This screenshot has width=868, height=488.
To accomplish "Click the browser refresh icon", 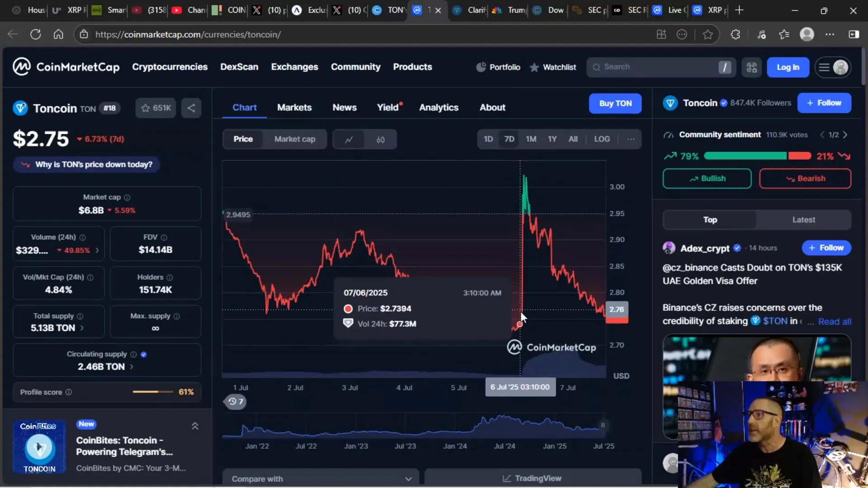I will 36,34.
